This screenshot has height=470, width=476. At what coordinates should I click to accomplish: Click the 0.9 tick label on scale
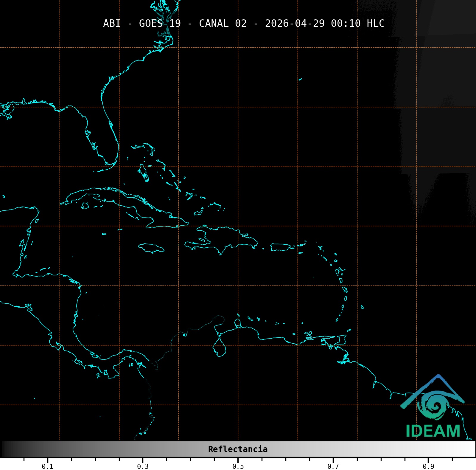click(x=428, y=466)
